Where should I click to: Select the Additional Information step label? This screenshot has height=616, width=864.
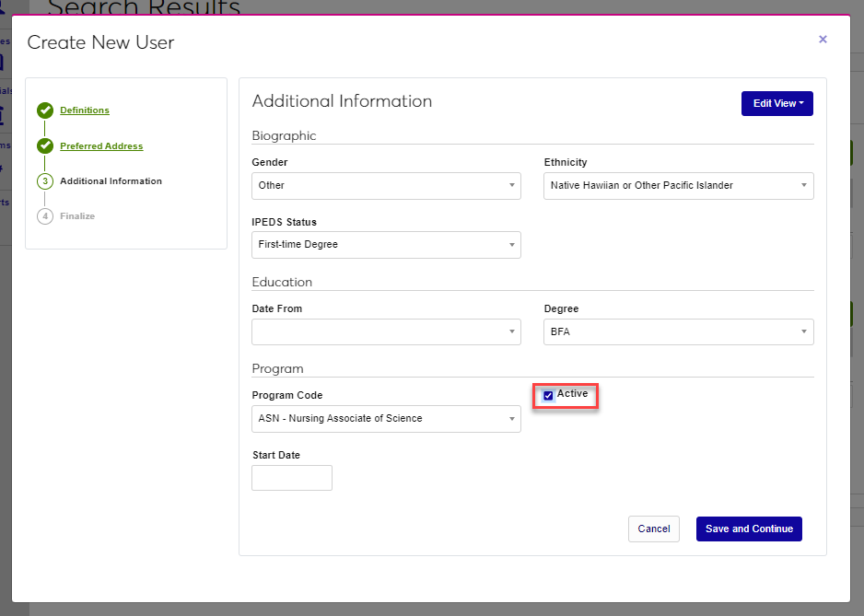point(111,181)
